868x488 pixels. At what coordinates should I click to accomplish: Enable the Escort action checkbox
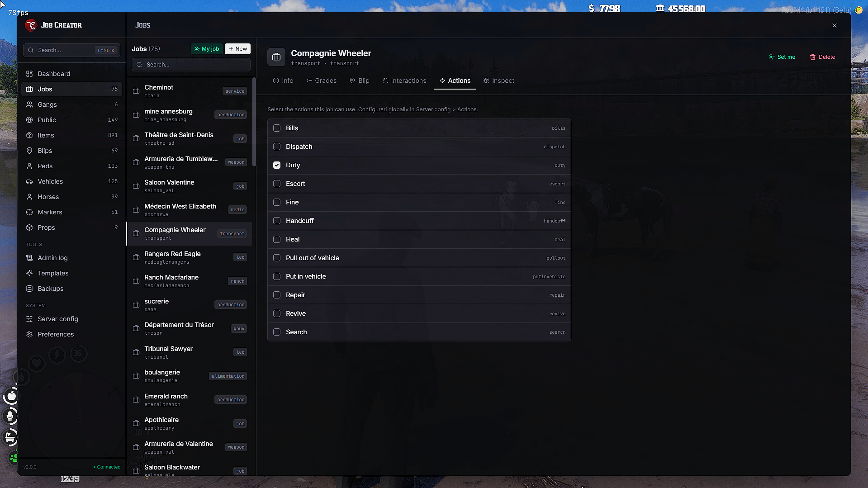coord(277,184)
